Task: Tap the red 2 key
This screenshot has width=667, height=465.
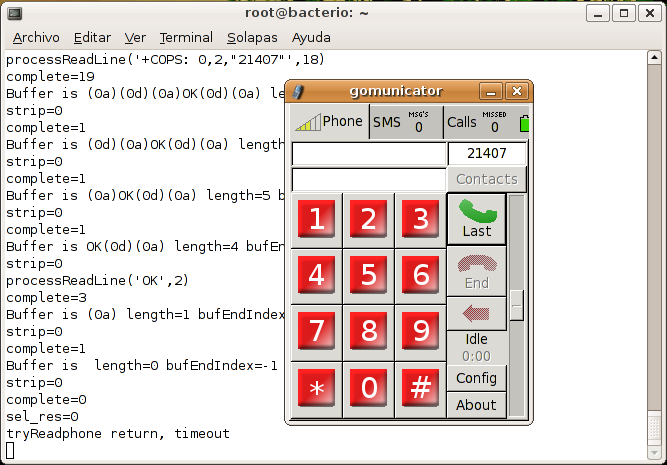Action: (368, 220)
